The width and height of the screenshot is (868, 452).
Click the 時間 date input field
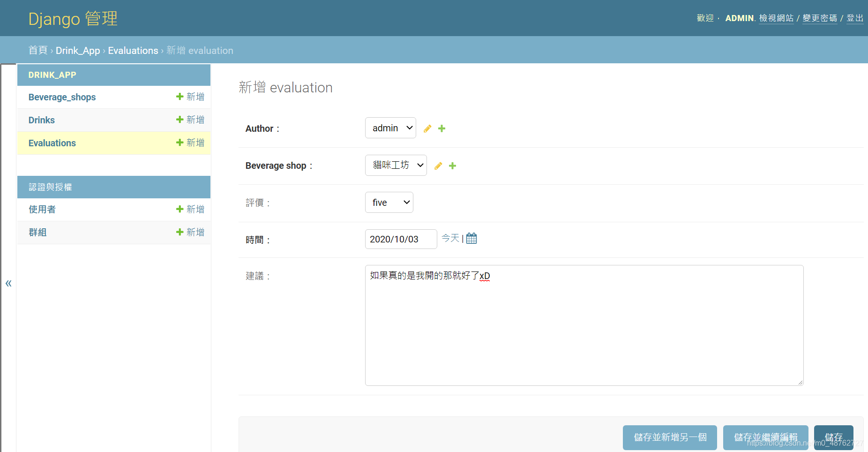point(401,239)
